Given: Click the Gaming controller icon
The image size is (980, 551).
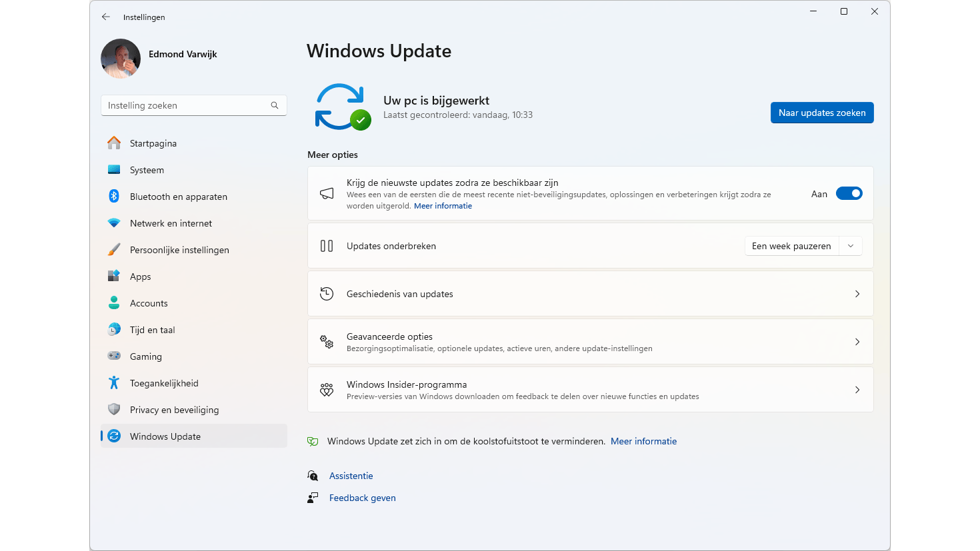Looking at the screenshot, I should (x=114, y=356).
